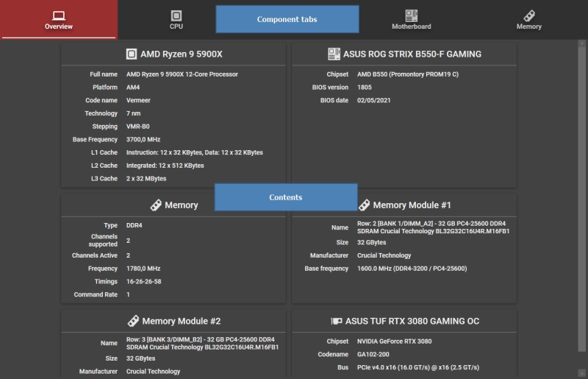Select the ASUS ROG STRIX B550-F GAMING heading

412,54
